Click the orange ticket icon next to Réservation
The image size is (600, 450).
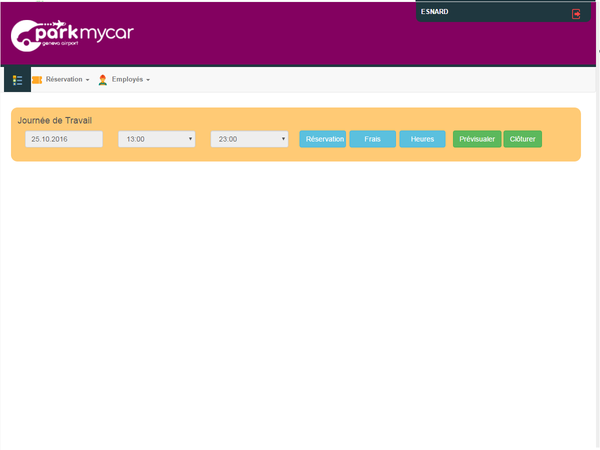click(37, 79)
